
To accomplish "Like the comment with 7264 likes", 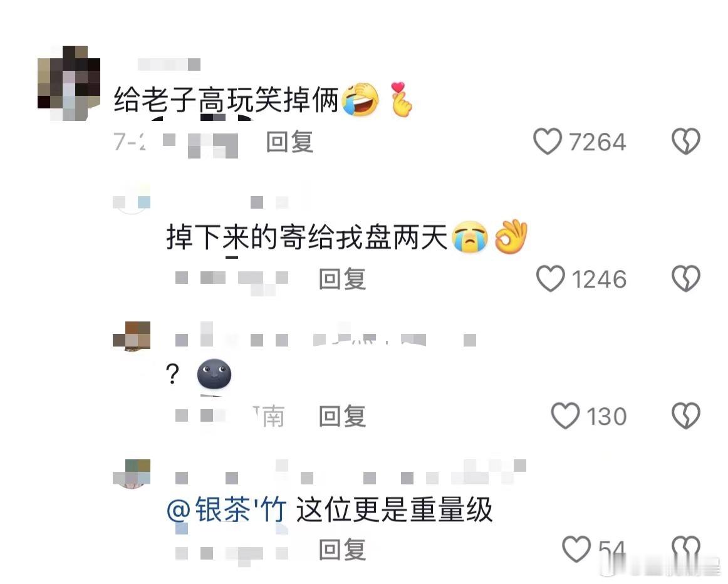I will pyautogui.click(x=548, y=142).
